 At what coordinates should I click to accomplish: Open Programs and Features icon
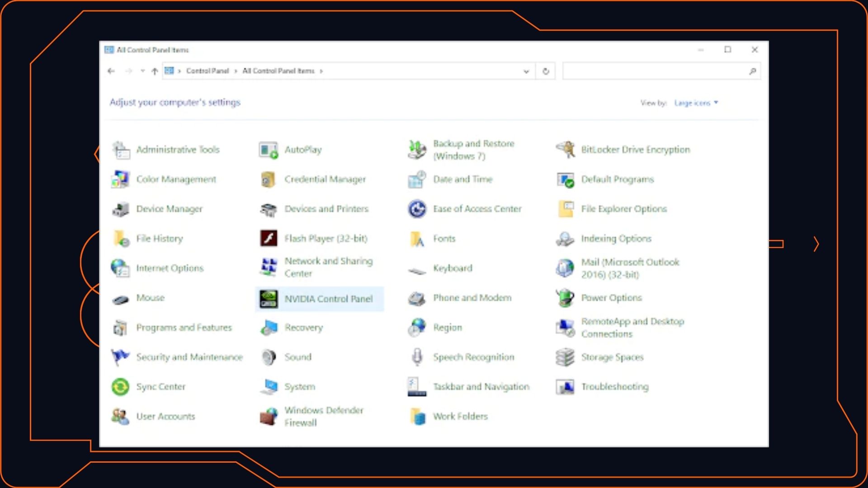(x=121, y=328)
